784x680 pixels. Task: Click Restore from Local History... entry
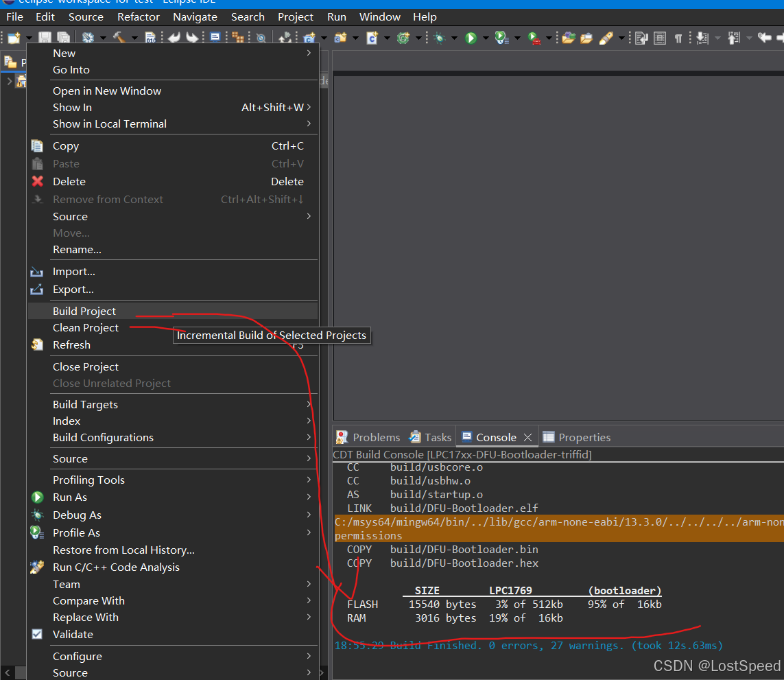click(173, 550)
